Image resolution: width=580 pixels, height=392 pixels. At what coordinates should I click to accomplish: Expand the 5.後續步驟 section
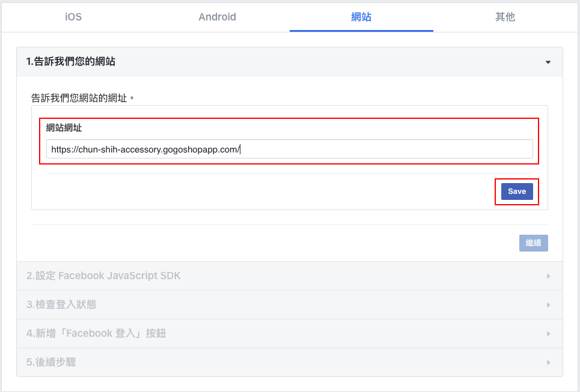(x=290, y=362)
